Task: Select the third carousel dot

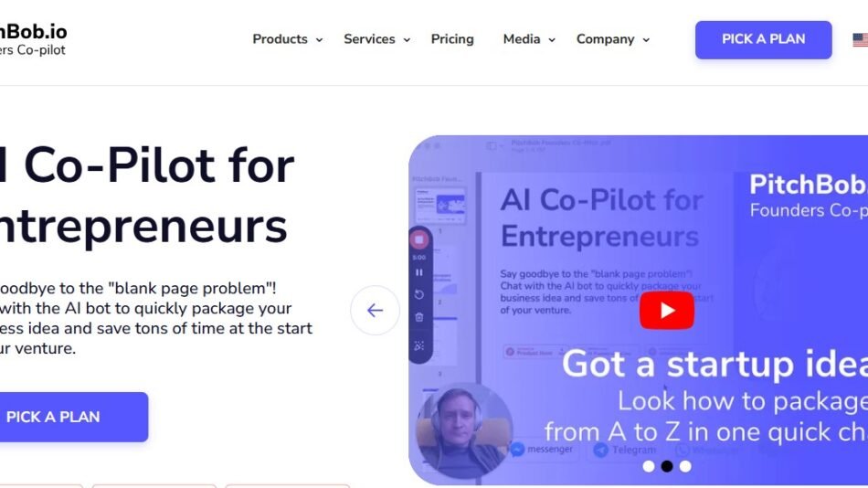Action: 685,466
